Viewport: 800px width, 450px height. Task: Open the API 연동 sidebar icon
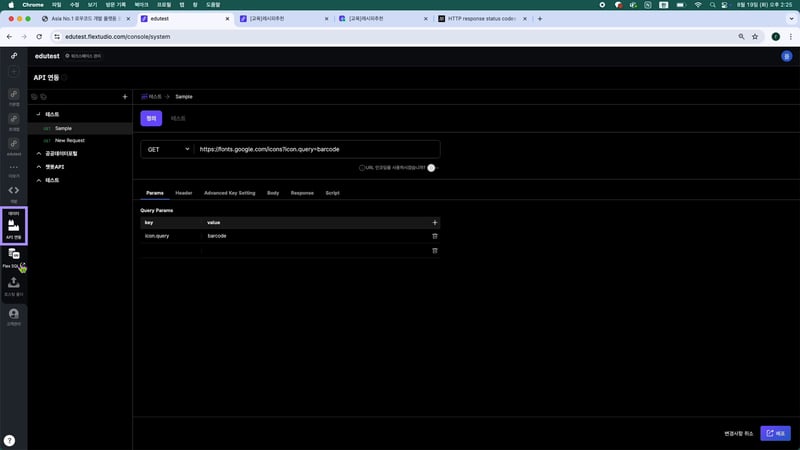coord(14,226)
